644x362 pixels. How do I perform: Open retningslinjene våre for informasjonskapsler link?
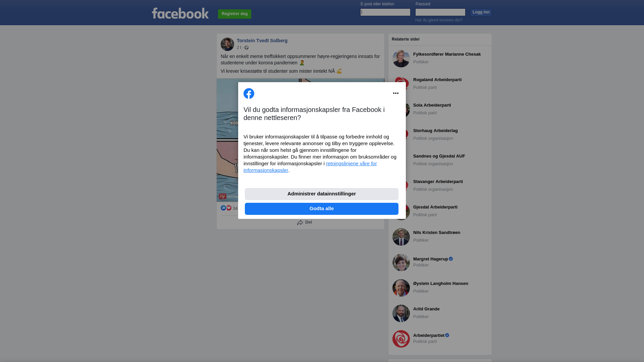pyautogui.click(x=310, y=167)
